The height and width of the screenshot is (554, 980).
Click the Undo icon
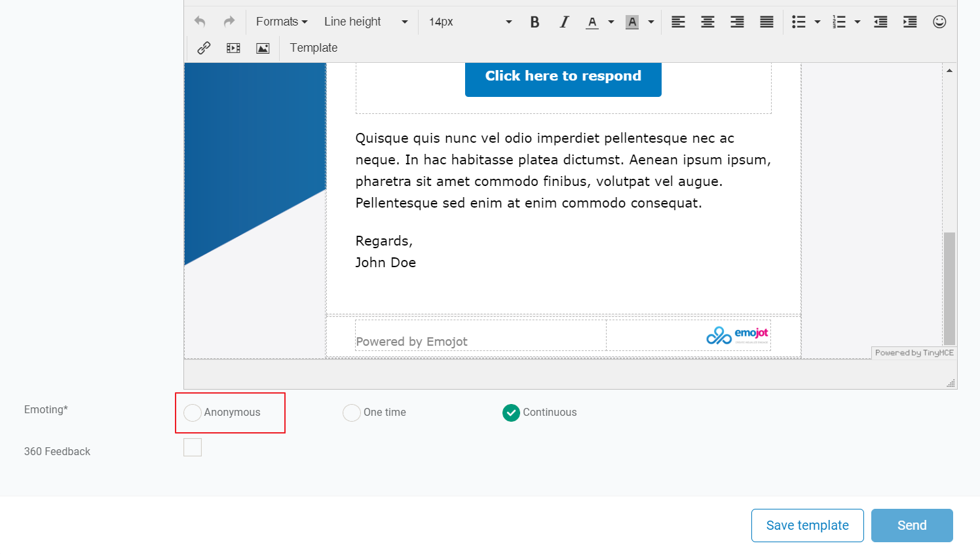tap(199, 21)
